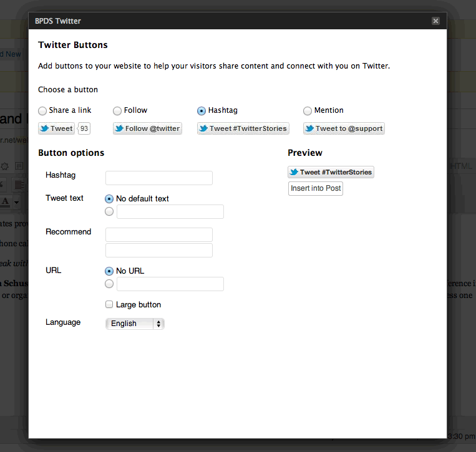
Task: Click into the Hashtag text field
Action: 159,178
